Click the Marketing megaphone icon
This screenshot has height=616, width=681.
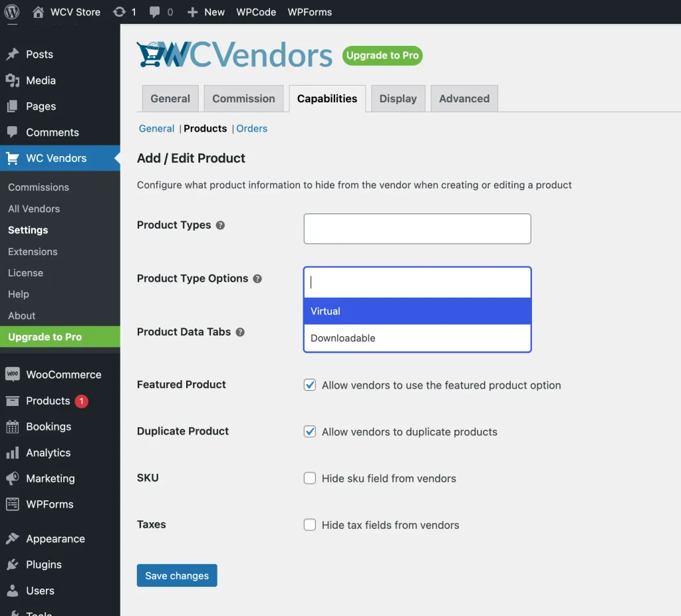13,478
